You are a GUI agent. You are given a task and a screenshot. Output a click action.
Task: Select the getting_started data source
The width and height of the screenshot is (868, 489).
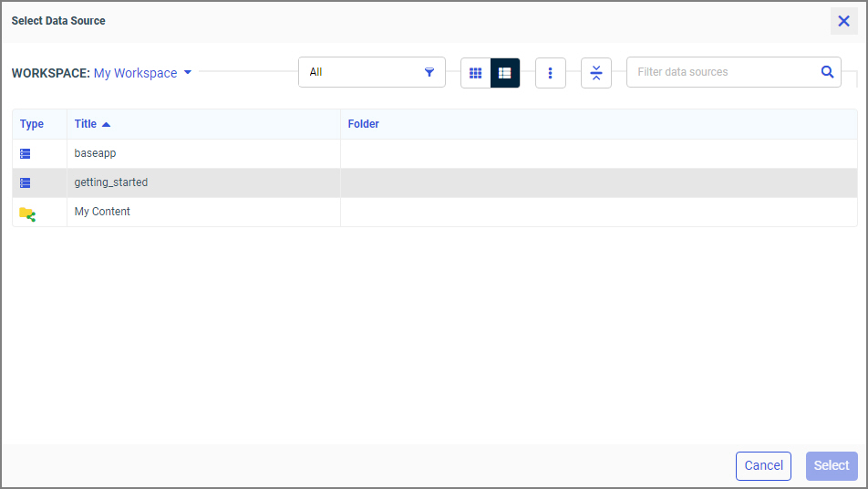click(x=435, y=182)
